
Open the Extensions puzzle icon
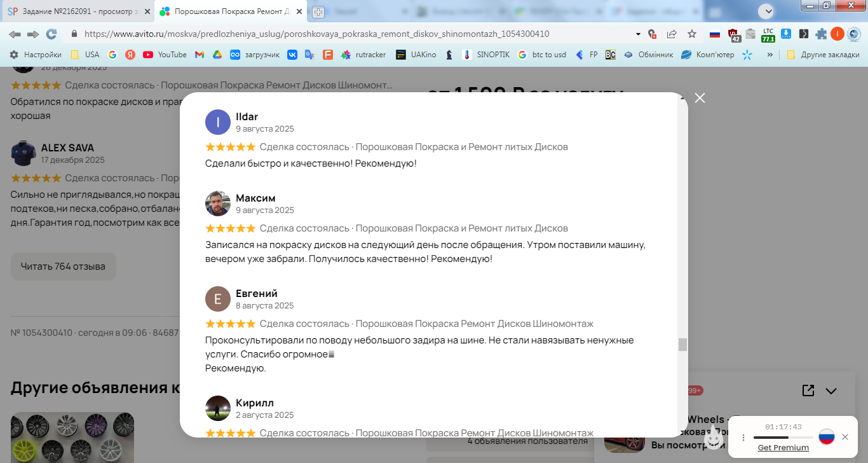pyautogui.click(x=821, y=34)
